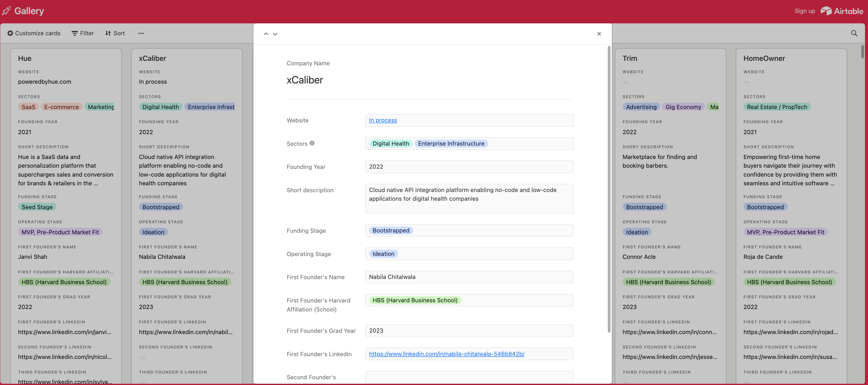This screenshot has width=868, height=385.
Task: Open the In process website link
Action: tap(383, 120)
